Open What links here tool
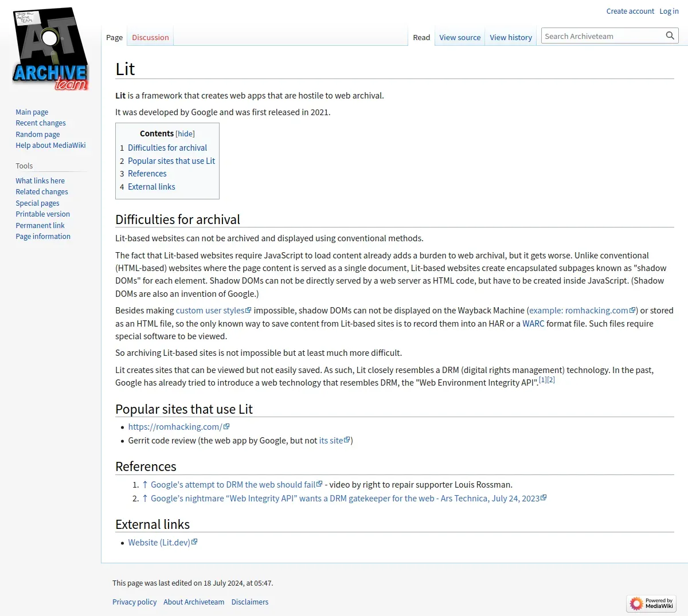 point(40,181)
